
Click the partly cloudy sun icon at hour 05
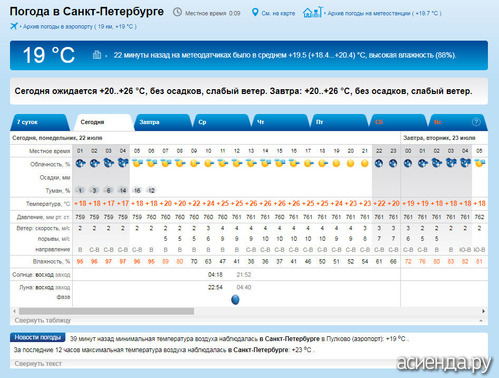[137, 163]
